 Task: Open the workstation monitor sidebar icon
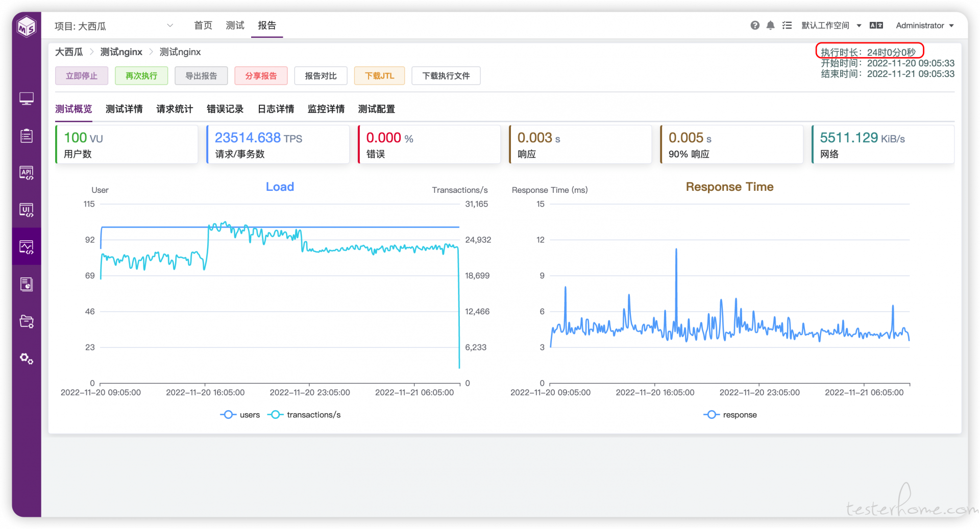tap(27, 98)
